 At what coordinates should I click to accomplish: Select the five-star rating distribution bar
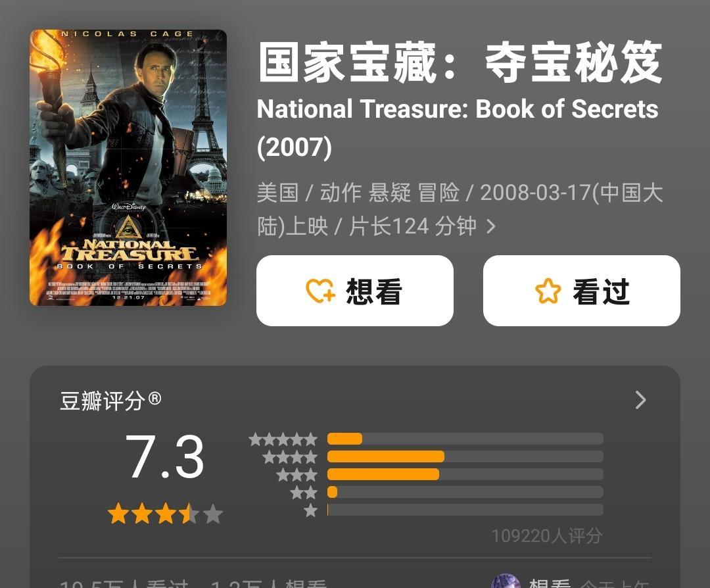[465, 439]
